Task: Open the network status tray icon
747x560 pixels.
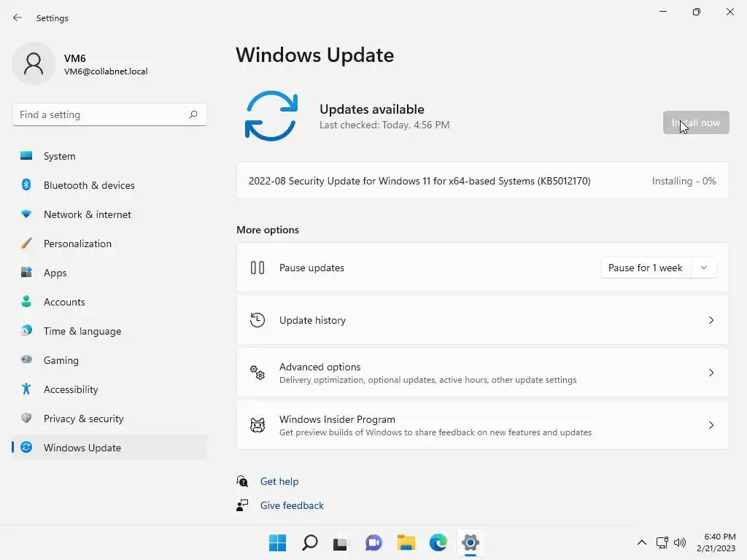Action: [x=662, y=542]
